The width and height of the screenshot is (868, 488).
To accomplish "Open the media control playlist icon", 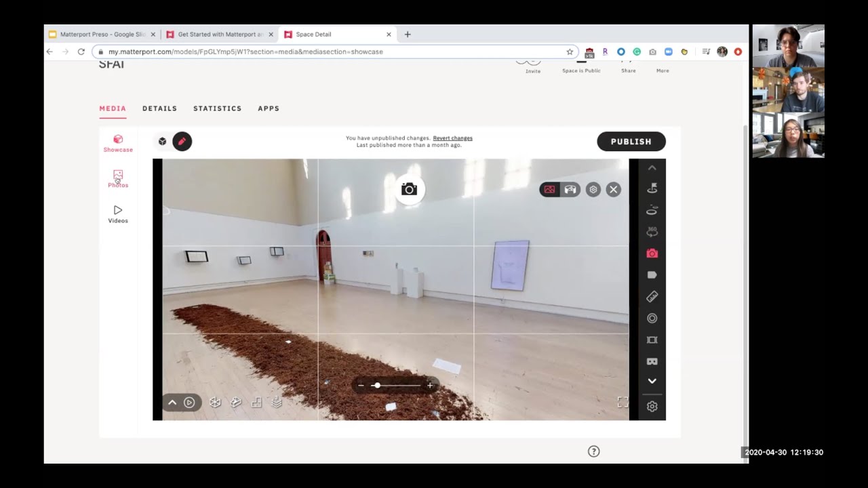I will [706, 52].
